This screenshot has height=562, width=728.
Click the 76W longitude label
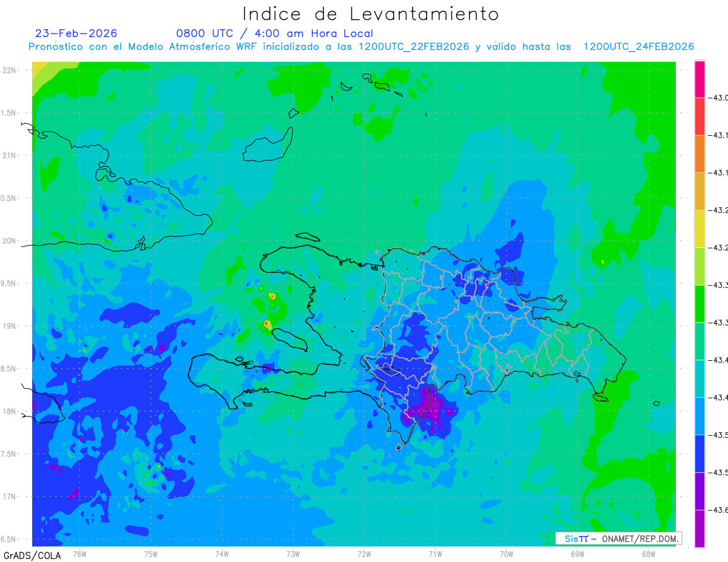(x=79, y=554)
